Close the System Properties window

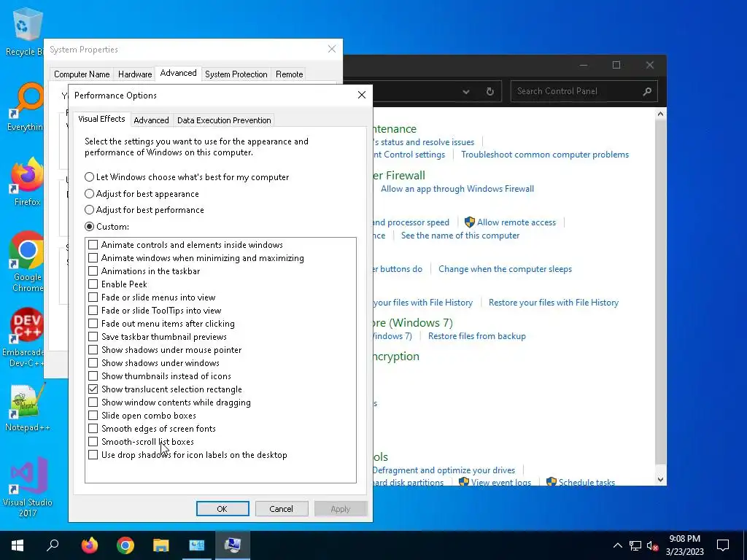tap(332, 49)
